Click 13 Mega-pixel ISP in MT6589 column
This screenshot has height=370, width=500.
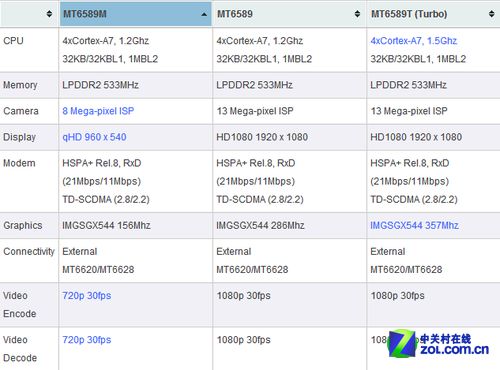coord(255,111)
